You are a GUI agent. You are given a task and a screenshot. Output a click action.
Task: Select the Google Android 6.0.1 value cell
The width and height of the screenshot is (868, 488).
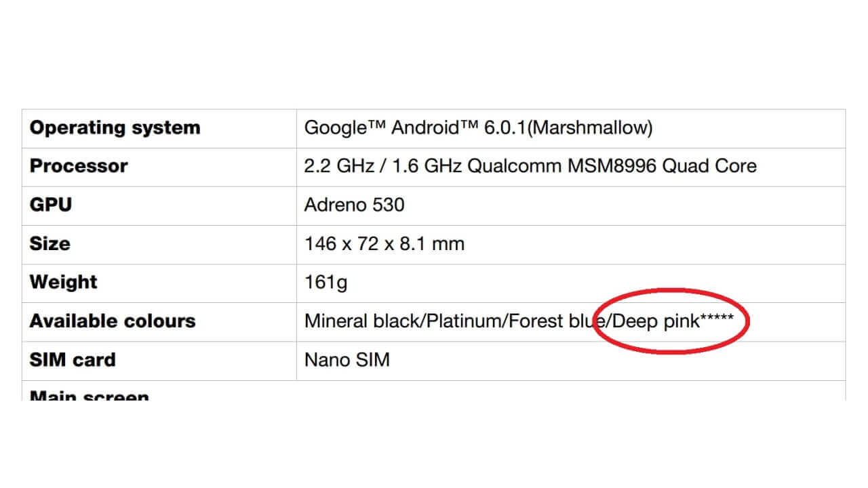(478, 128)
